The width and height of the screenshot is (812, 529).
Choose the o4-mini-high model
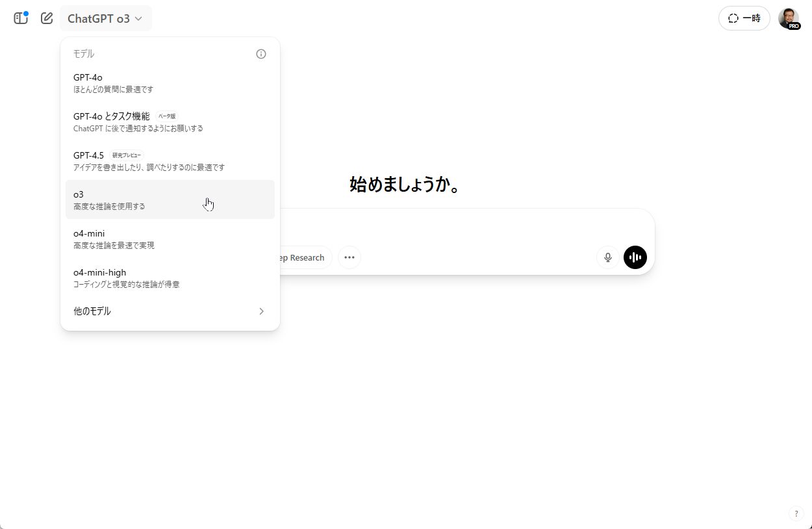[x=170, y=277]
